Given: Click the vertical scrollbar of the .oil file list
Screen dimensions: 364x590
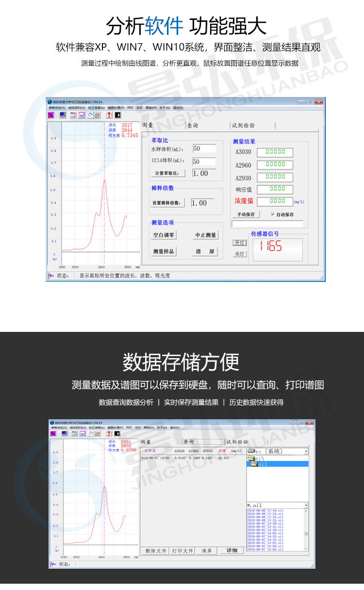Looking at the screenshot, I should pos(306,530).
